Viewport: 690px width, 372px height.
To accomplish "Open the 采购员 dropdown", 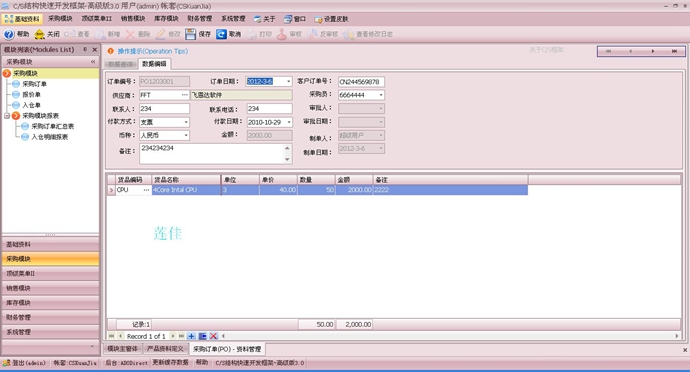I will click(x=381, y=95).
